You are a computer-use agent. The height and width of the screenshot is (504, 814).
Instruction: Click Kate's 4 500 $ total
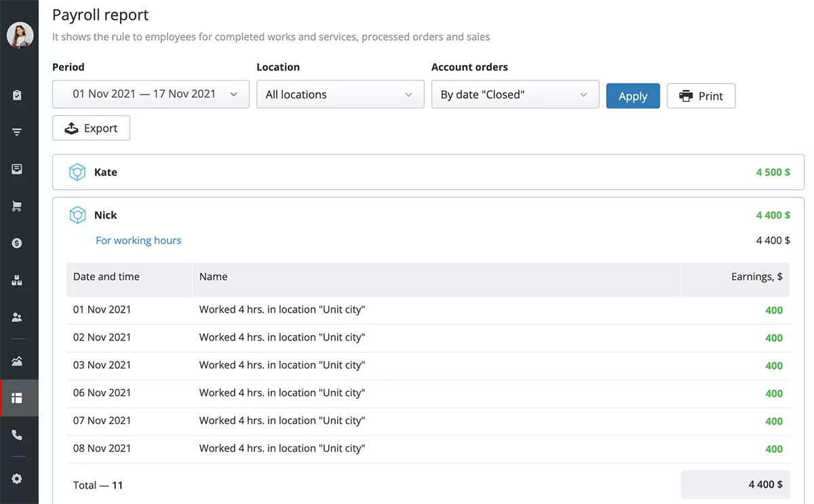[773, 172]
